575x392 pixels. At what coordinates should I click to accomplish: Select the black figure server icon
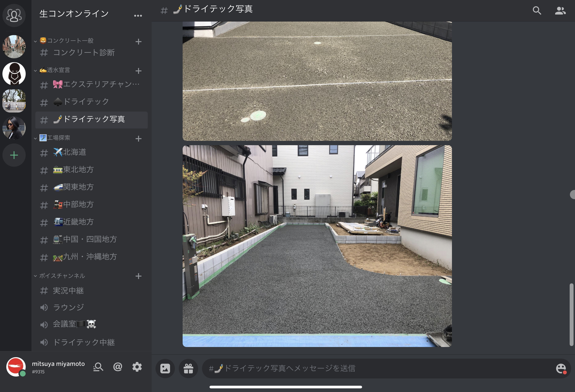pos(14,74)
